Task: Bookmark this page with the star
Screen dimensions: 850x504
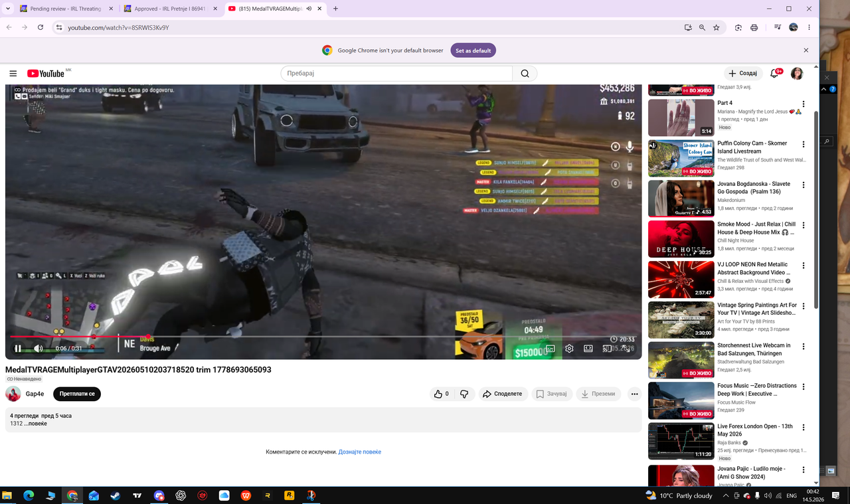Action: tap(717, 27)
